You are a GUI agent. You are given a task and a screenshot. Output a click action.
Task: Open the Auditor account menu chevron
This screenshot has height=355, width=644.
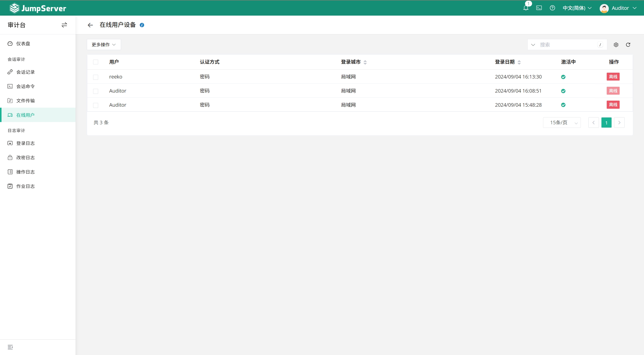(x=635, y=8)
